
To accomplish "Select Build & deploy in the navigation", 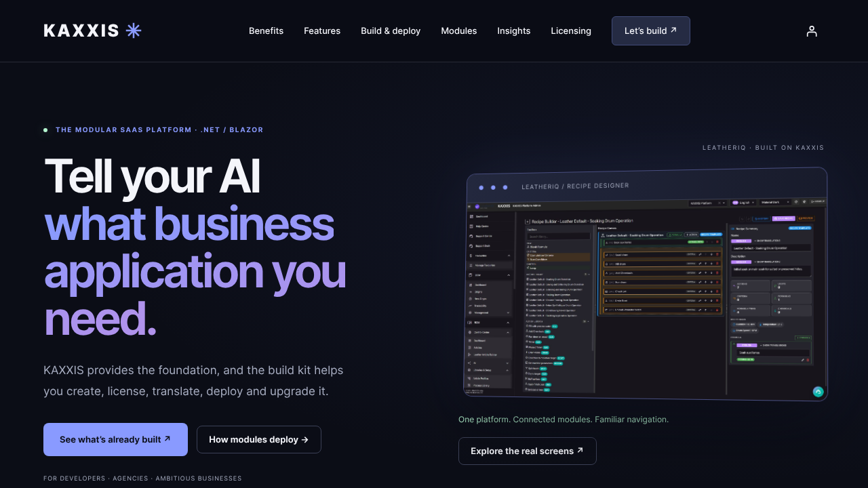I will point(391,31).
